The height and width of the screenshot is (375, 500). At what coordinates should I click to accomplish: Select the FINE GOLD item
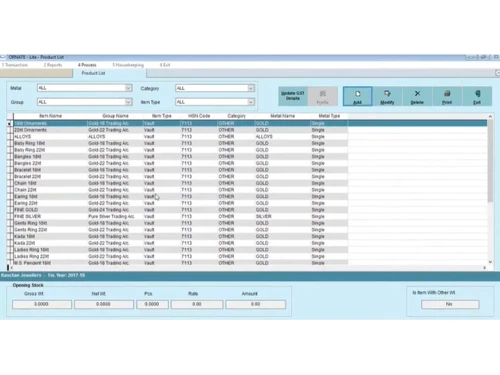(x=26, y=210)
